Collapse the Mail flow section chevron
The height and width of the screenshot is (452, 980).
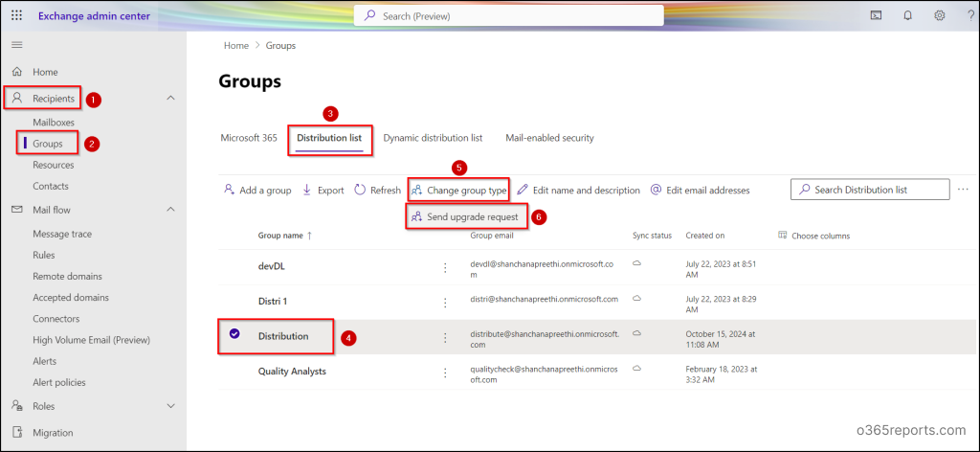(x=171, y=210)
